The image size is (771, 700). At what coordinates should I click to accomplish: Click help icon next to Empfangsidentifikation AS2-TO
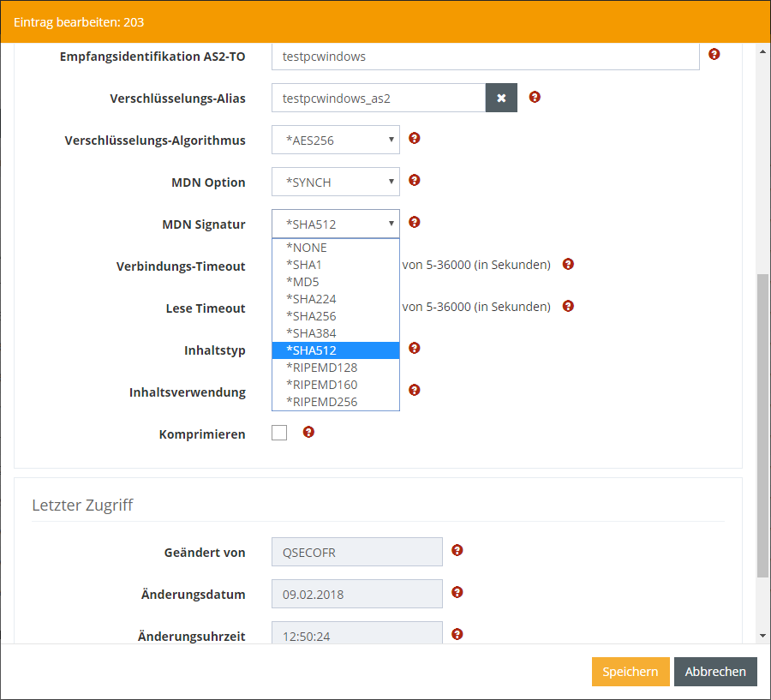714,54
